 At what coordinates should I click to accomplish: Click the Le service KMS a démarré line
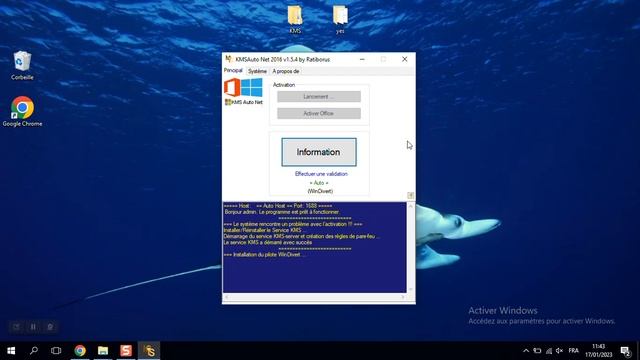(268, 242)
